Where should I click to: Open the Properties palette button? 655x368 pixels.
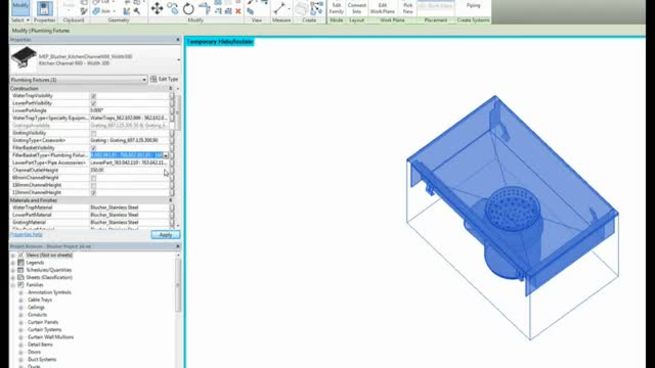click(44, 8)
